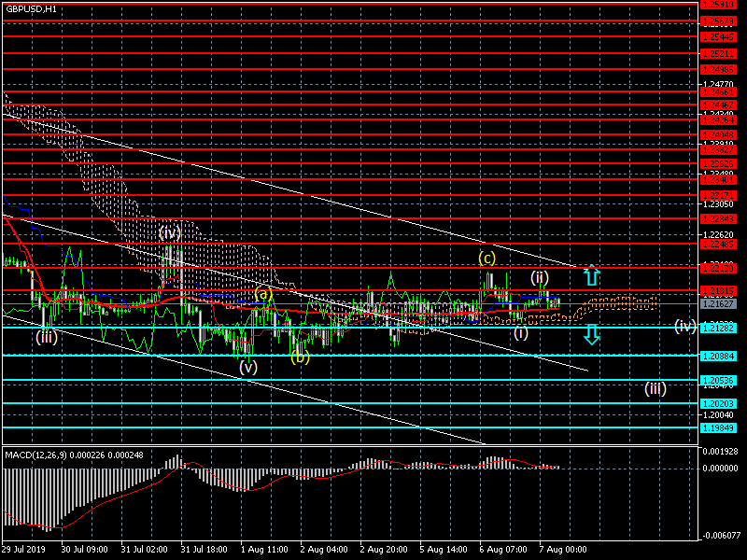
Task: Click the GBPUSD,H1 chart title
Action: point(31,7)
